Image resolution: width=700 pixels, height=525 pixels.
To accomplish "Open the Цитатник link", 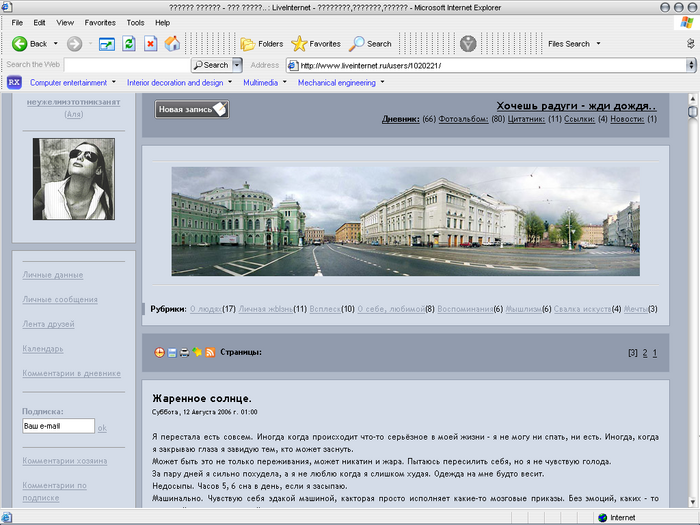I will coord(526,119).
